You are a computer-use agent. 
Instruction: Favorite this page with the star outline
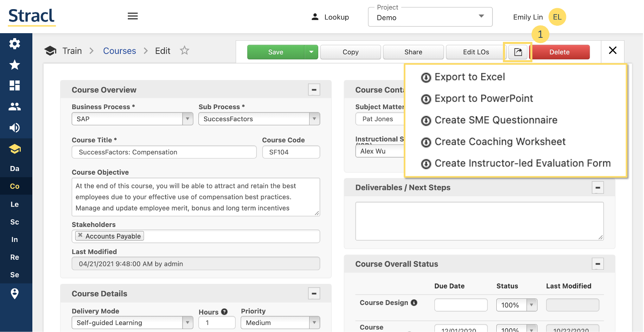184,51
